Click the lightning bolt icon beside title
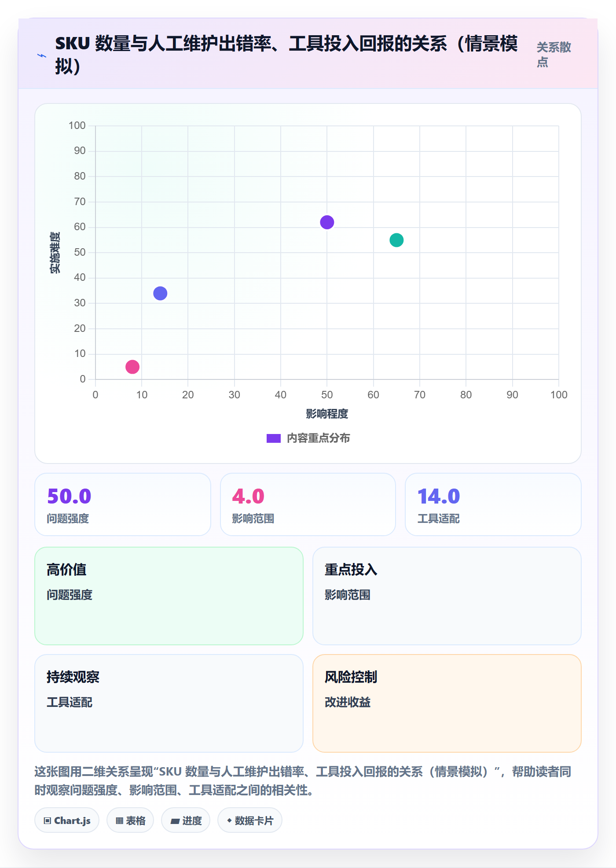 [42, 55]
